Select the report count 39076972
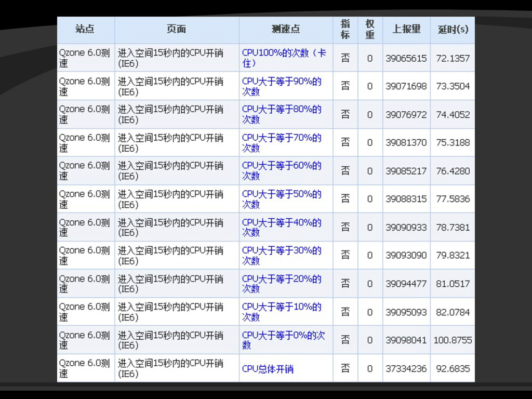Image resolution: width=532 pixels, height=399 pixels. coord(406,115)
